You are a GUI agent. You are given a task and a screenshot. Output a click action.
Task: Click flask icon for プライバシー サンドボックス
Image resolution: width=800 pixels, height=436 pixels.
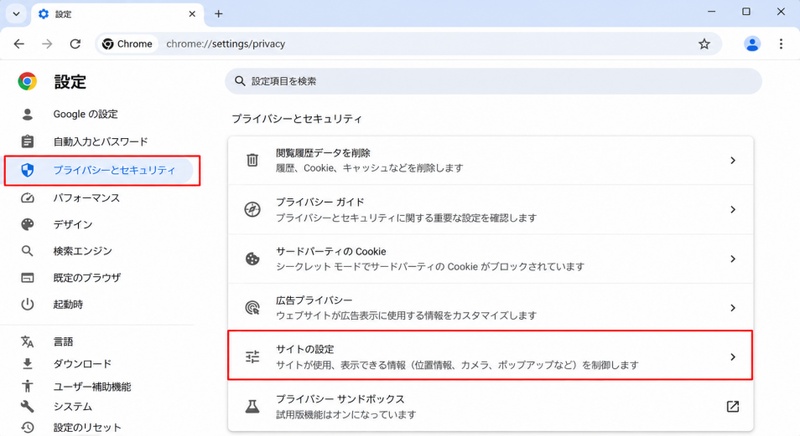[253, 406]
